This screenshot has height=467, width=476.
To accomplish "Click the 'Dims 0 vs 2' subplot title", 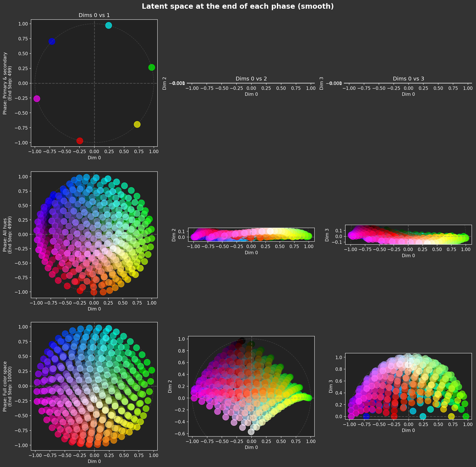I will (x=251, y=79).
